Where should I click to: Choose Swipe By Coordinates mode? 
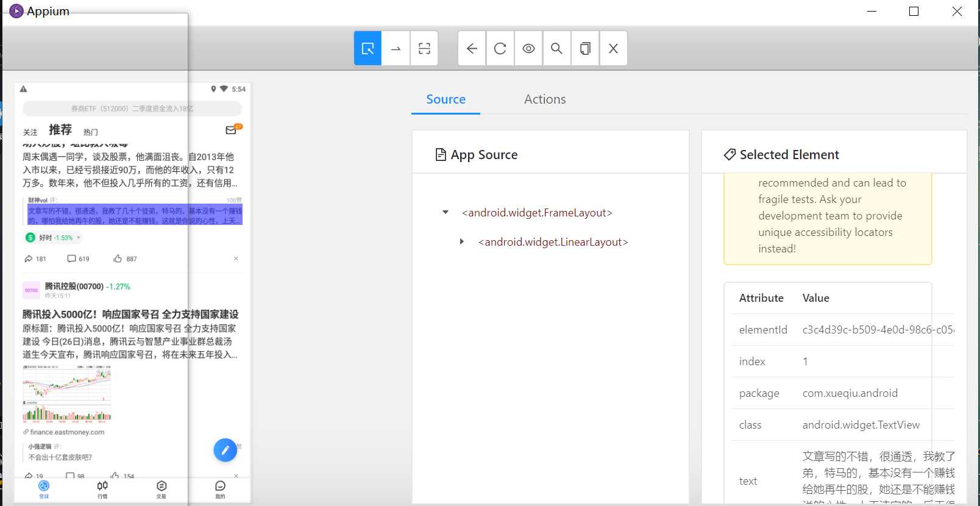click(396, 48)
